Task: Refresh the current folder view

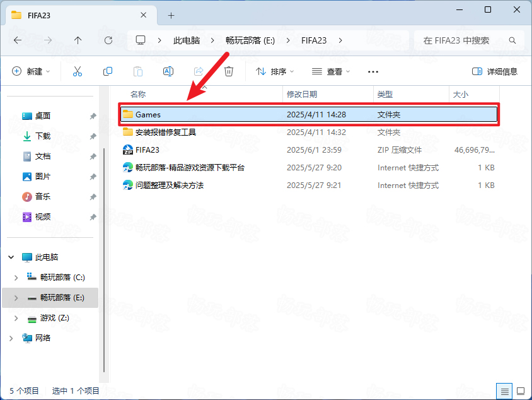Action: [x=108, y=40]
